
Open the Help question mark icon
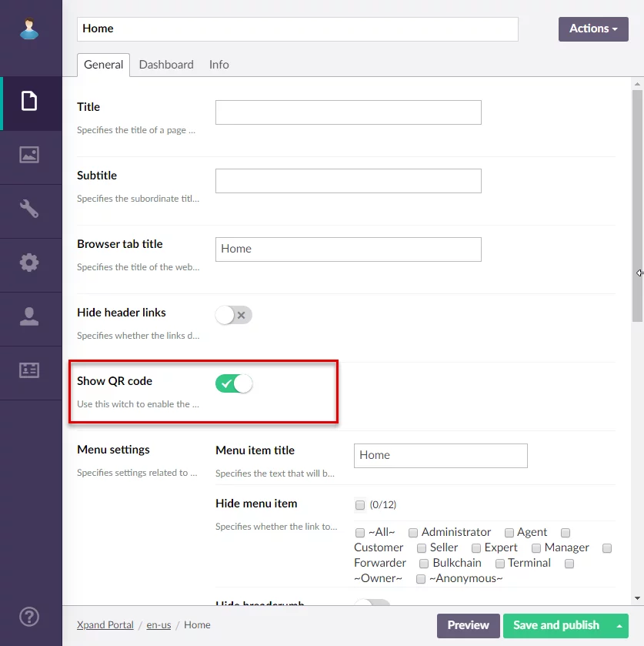click(x=29, y=617)
